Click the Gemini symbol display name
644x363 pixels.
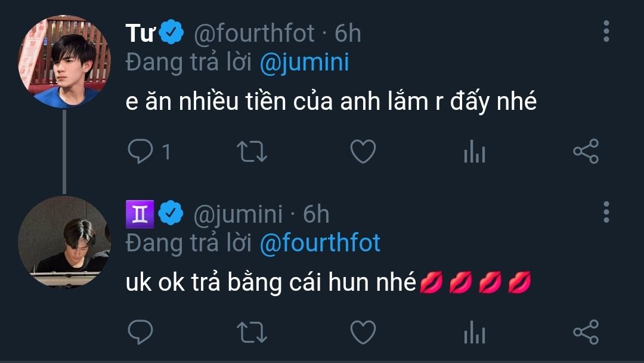point(140,214)
